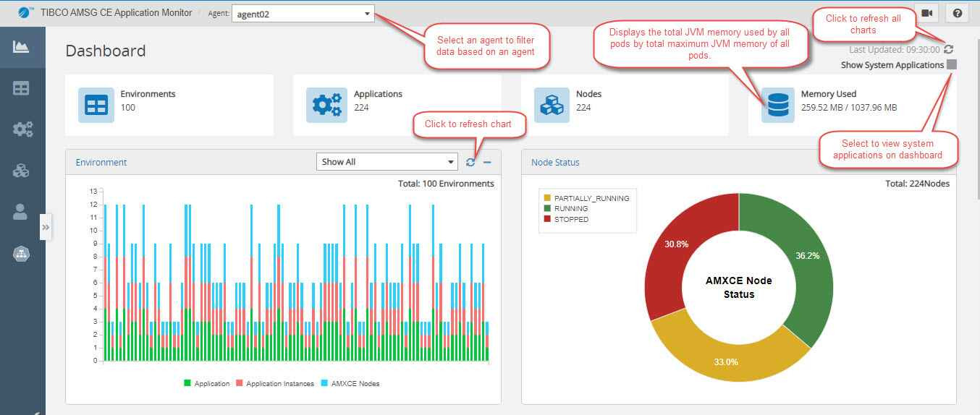The image size is (980, 415).
Task: Open the Environments grid icon in sidebar
Action: (x=21, y=88)
